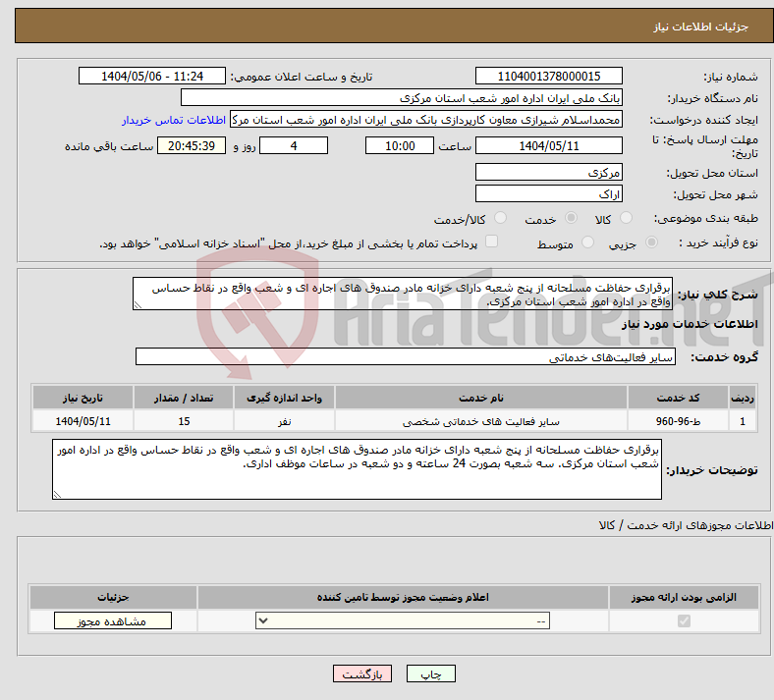Click the resize handle of شرح کلی نیاز box
This screenshot has height=700, width=774.
[x=138, y=305]
